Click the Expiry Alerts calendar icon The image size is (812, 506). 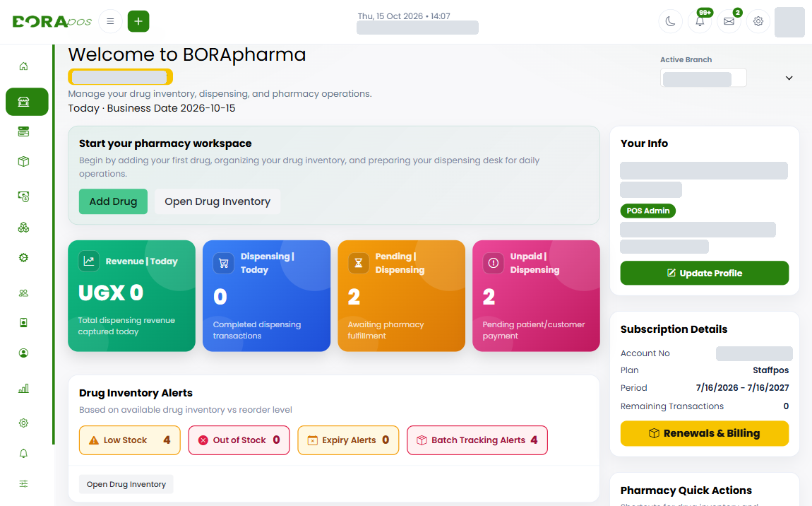click(x=312, y=440)
